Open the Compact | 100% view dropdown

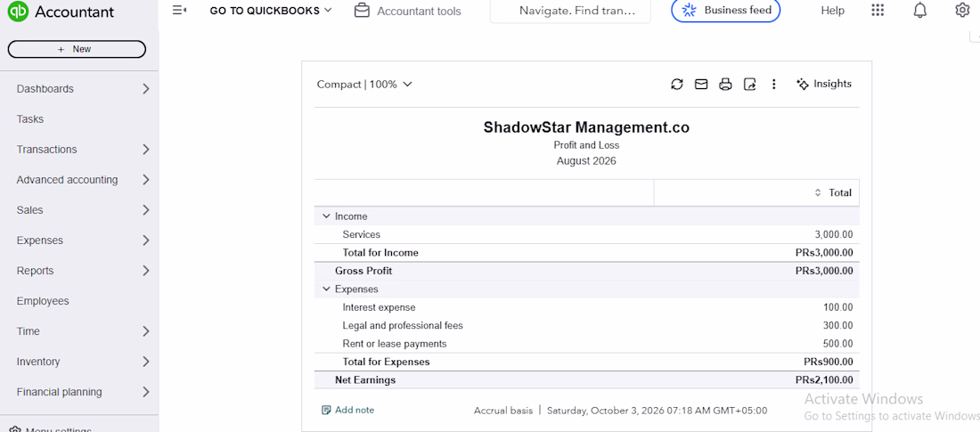364,85
